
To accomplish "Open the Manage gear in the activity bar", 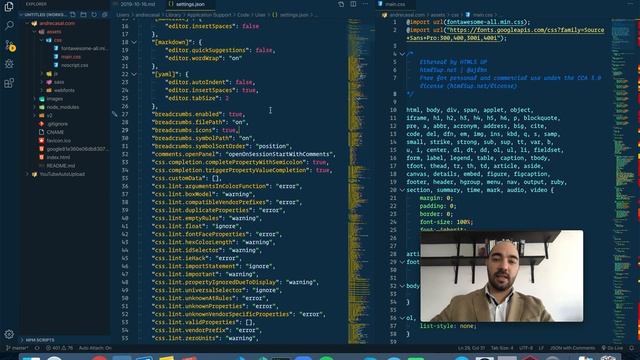I will tap(9, 334).
